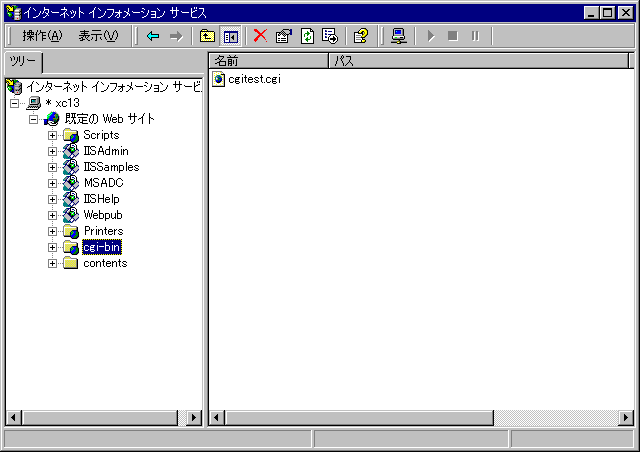Expand the IISAdmin node
640x452 pixels.
click(52, 151)
